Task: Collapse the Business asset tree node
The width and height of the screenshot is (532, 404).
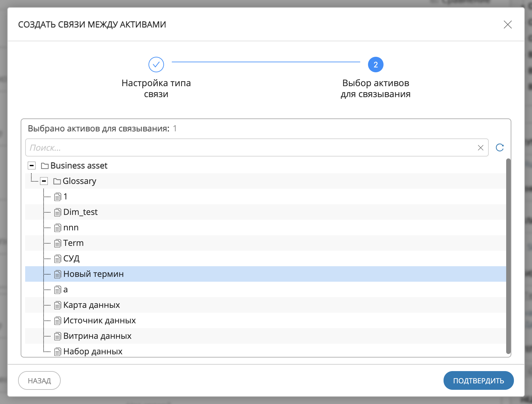Action: tap(32, 166)
